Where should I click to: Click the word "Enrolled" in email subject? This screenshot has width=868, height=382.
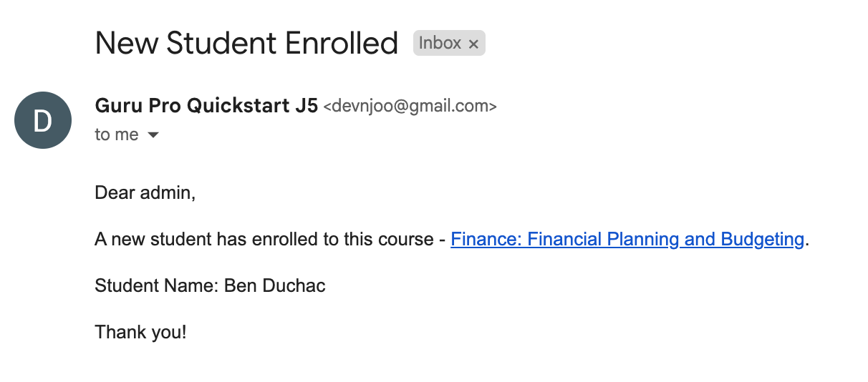(x=342, y=44)
